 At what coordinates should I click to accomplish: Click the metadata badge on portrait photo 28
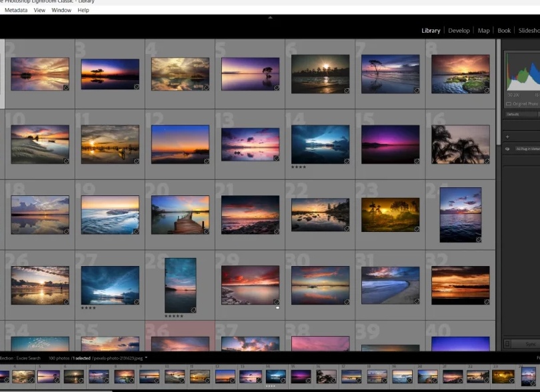(x=193, y=310)
